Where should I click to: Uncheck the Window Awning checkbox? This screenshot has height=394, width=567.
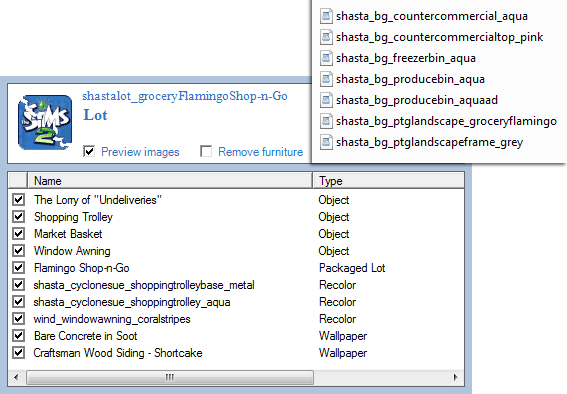click(18, 250)
